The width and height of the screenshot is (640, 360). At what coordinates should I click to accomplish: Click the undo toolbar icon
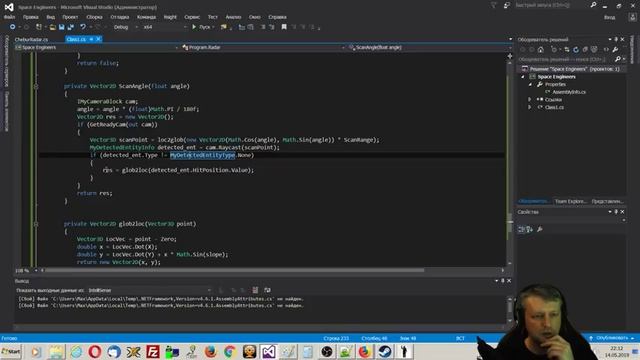(83, 27)
